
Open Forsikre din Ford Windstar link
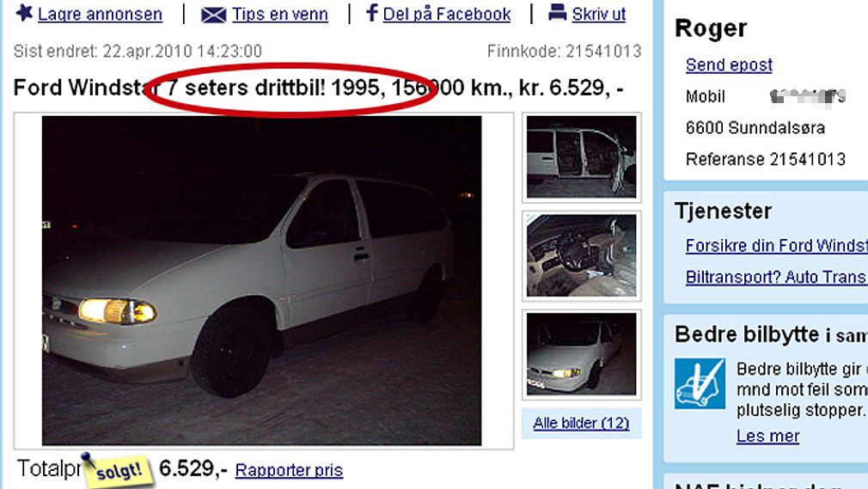point(776,245)
